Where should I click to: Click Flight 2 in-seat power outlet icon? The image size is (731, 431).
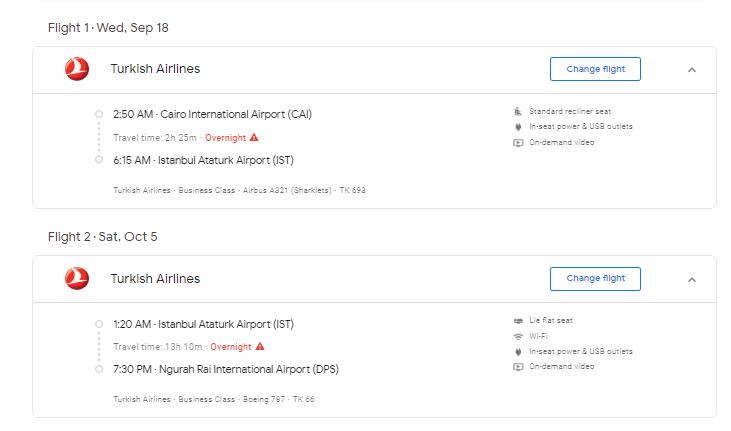coord(517,352)
